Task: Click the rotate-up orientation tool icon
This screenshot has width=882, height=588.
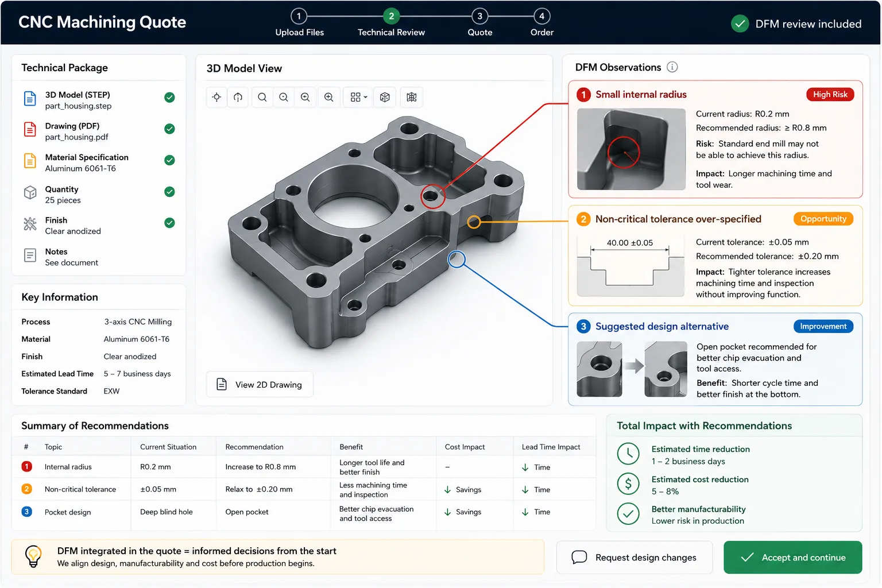Action: pyautogui.click(x=238, y=98)
